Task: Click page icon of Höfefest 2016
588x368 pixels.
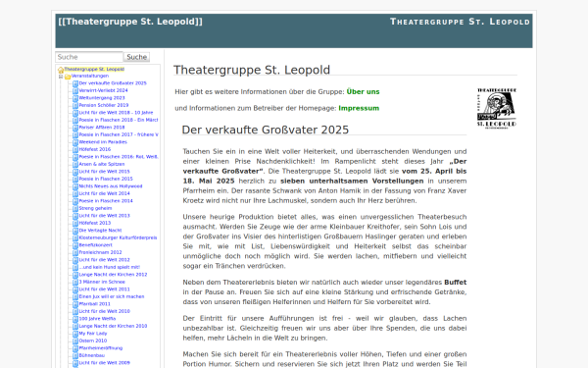Action: click(x=75, y=150)
